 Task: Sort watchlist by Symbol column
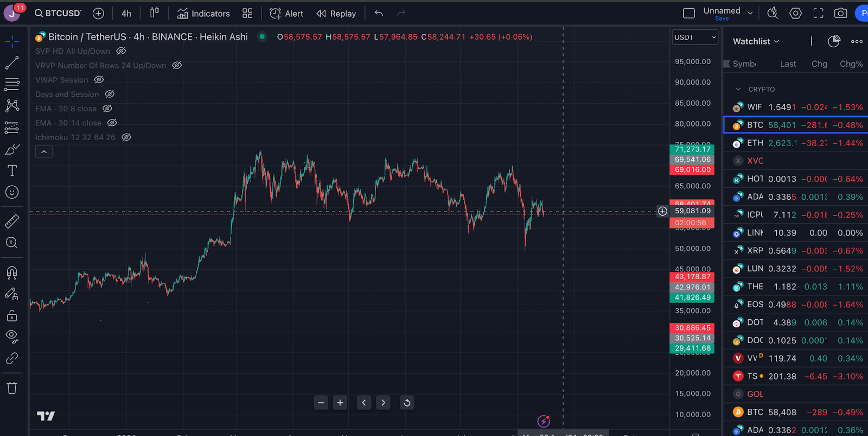pyautogui.click(x=744, y=64)
